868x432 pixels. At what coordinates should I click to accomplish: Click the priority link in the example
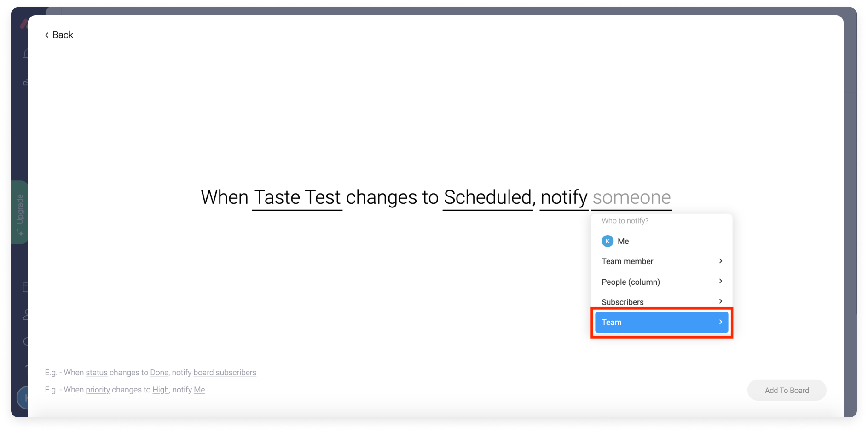pos(98,390)
